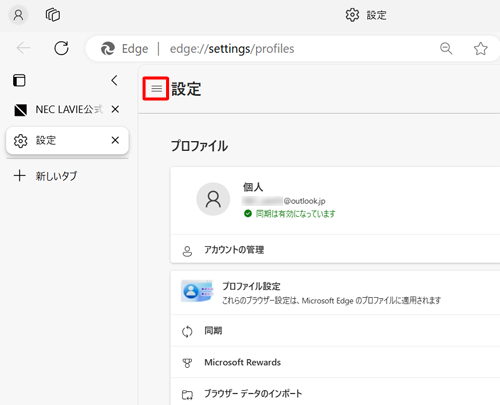Click the プロファイル設定 heading
Screen dimensions: 500x405
click(x=251, y=286)
